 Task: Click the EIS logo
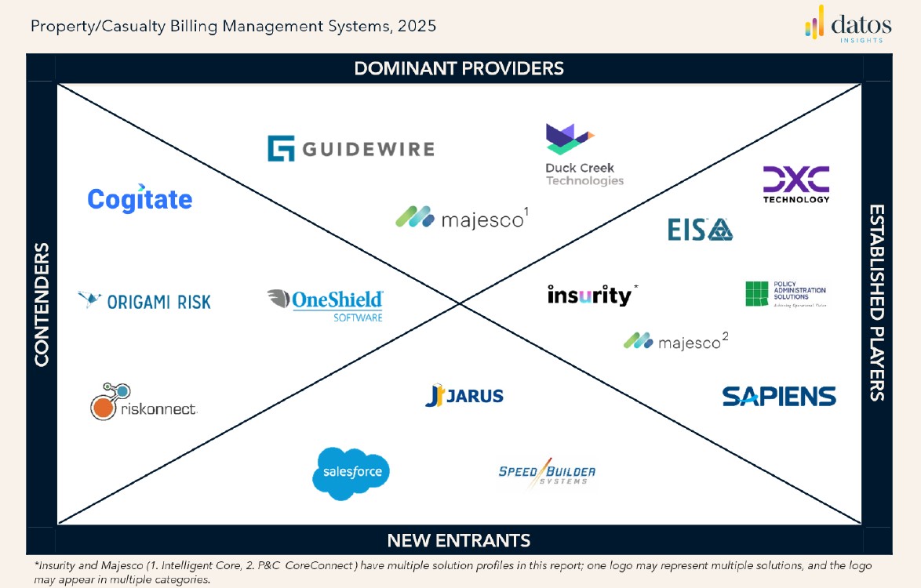pyautogui.click(x=700, y=229)
